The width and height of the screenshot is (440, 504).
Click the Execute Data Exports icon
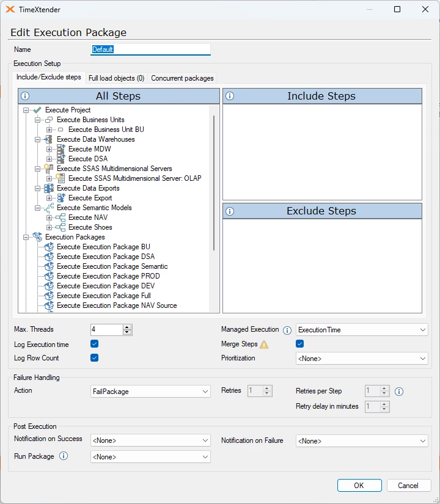coord(49,188)
